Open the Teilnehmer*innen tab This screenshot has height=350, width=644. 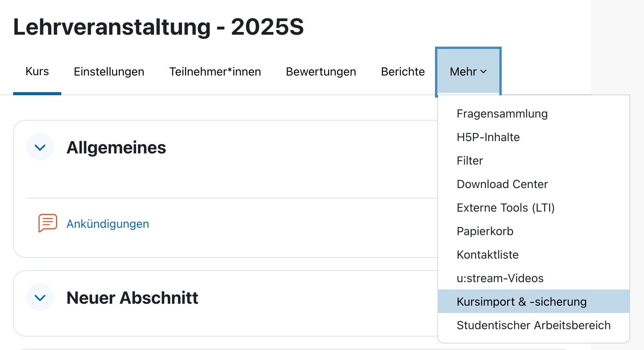tap(215, 72)
